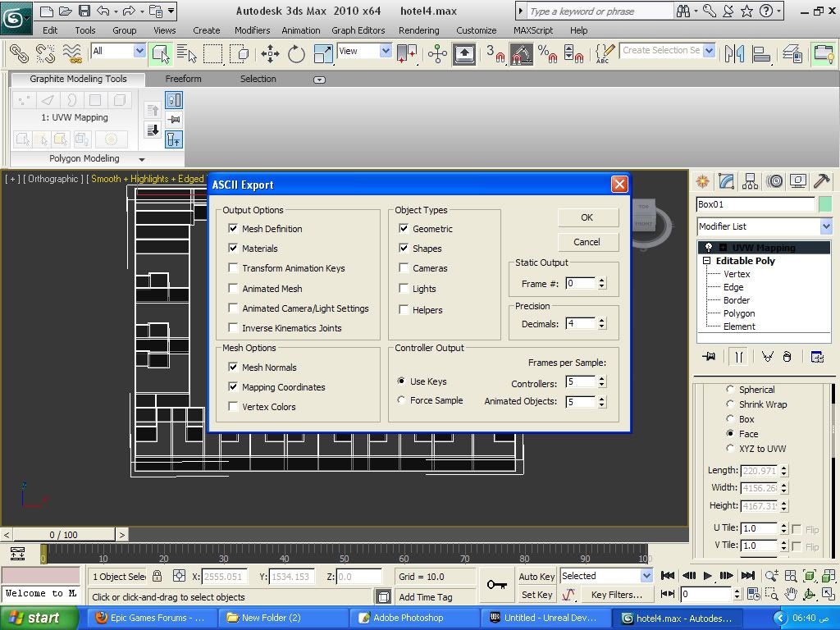Click the Set Key button
The width and height of the screenshot is (840, 630).
click(536, 595)
